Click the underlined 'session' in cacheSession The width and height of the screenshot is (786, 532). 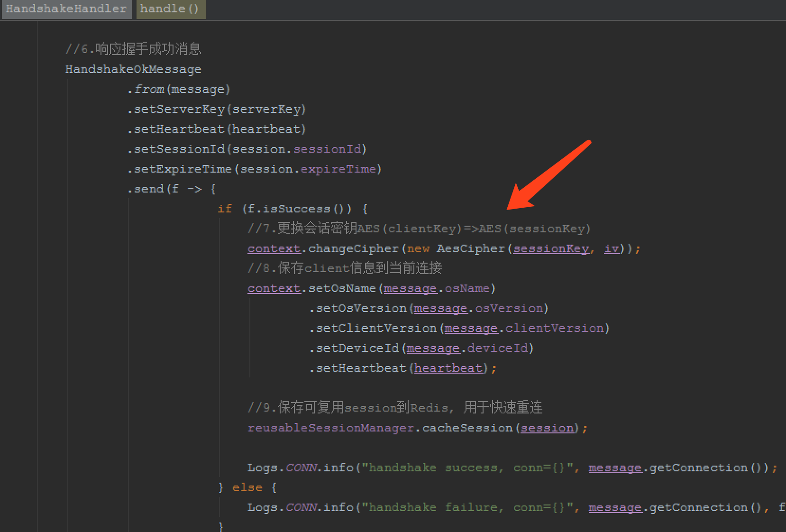547,428
